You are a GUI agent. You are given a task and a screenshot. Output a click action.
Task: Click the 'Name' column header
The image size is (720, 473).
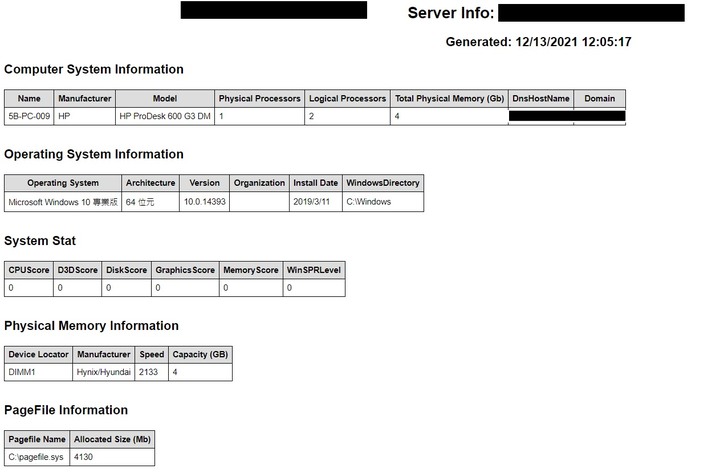[x=29, y=98]
